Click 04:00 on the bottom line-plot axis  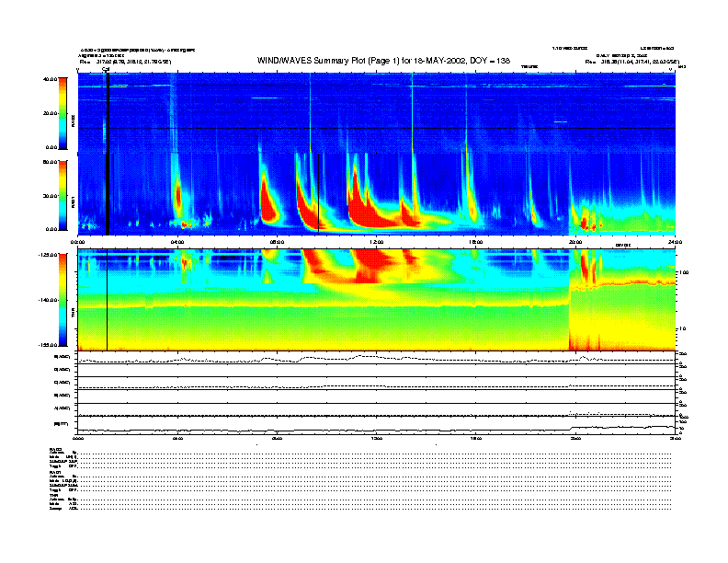177,438
